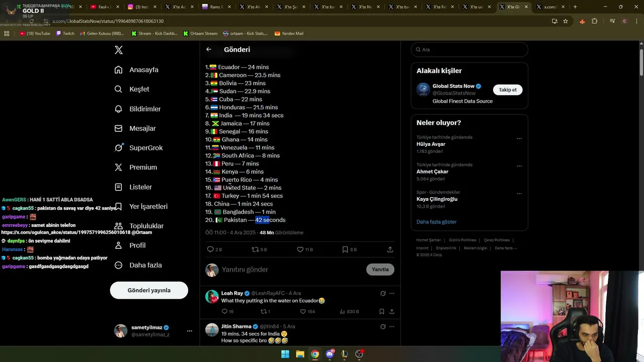The width and height of the screenshot is (644, 362).
Task: Click repost icon showing 5 B
Action: pyautogui.click(x=255, y=249)
